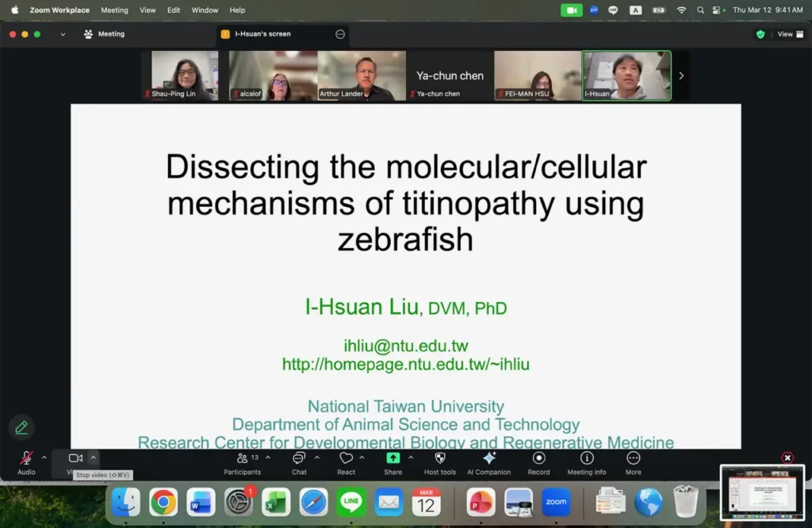This screenshot has width=812, height=528.
Task: Open the Window menu in the menu bar
Action: coord(205,10)
